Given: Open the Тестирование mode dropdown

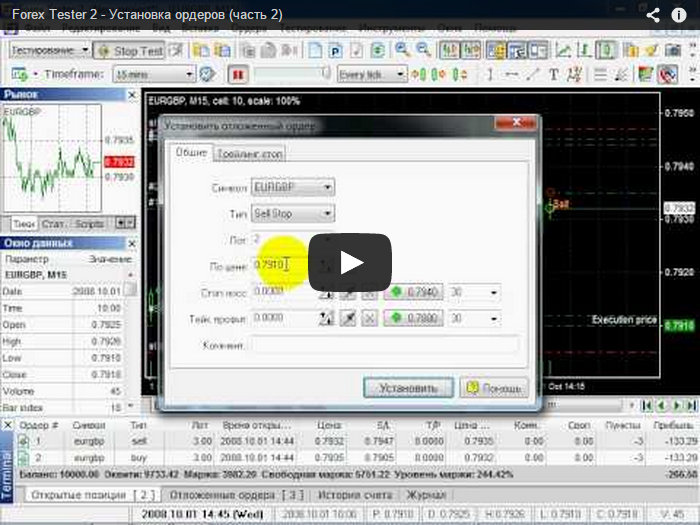Looking at the screenshot, I should click(50, 50).
